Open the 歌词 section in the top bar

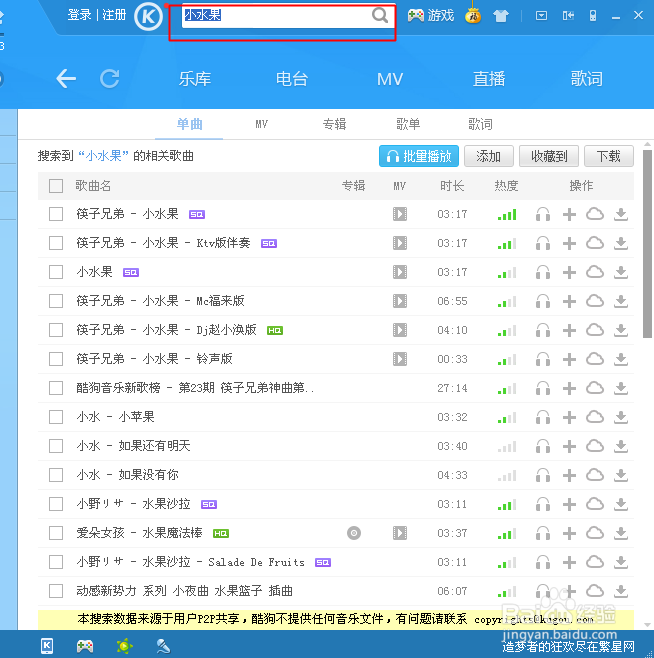pos(586,78)
